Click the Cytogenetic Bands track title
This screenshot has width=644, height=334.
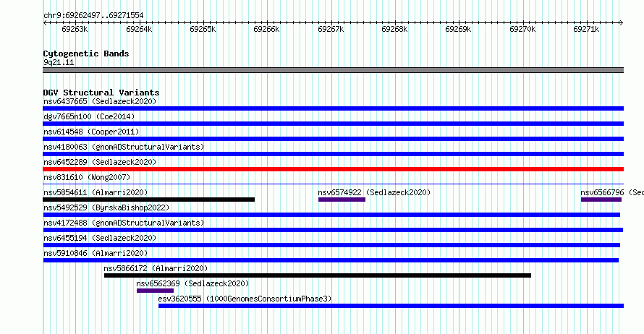point(86,53)
